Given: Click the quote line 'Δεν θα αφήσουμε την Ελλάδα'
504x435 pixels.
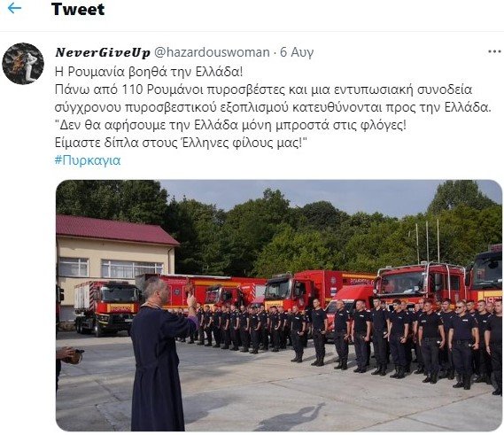Looking at the screenshot, I should 230,125.
